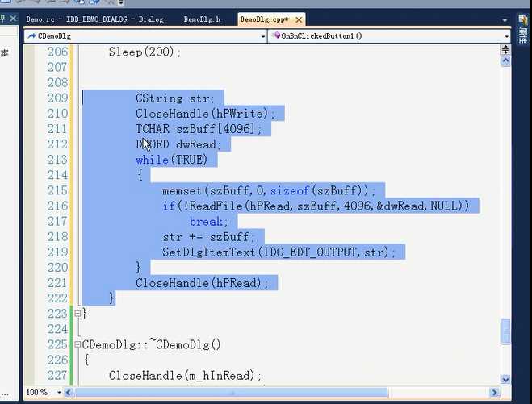The width and height of the screenshot is (532, 404).
Task: Click the line 'CloseHandle(hPWrite);'
Action: click(x=205, y=114)
